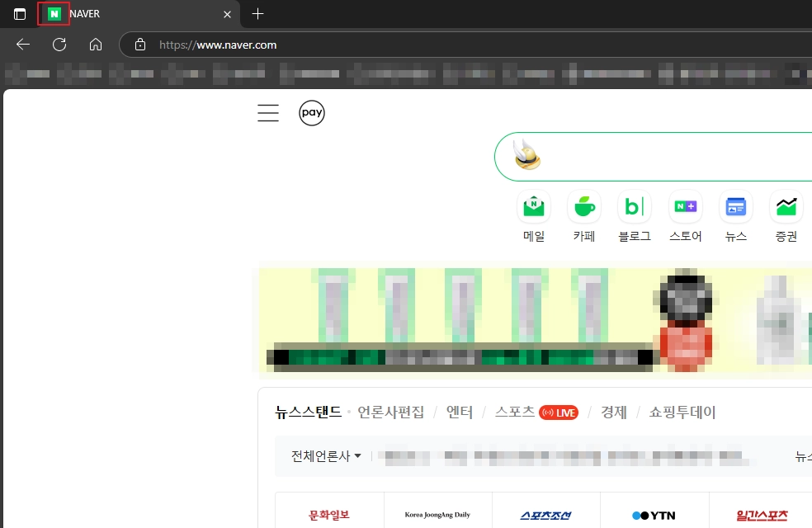Click the 뉴스스탠드 heading link
Screen dimensions: 812x528
point(309,411)
